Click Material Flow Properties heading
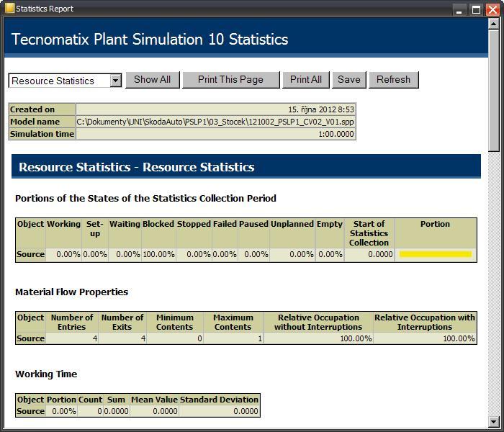 click(72, 292)
